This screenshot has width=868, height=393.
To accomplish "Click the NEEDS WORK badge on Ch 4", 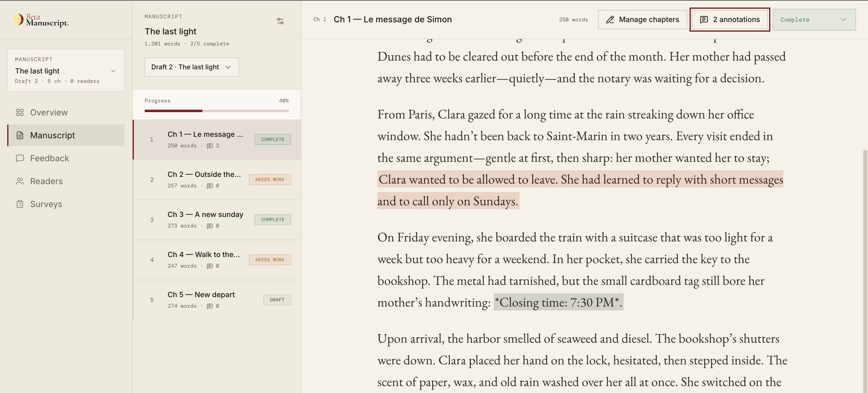I will click(270, 260).
